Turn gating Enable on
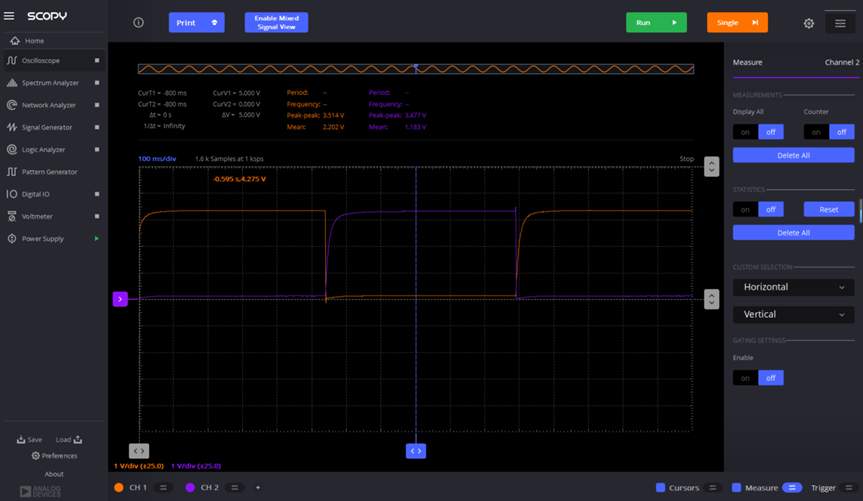Screen dimensions: 863x501 (745, 378)
